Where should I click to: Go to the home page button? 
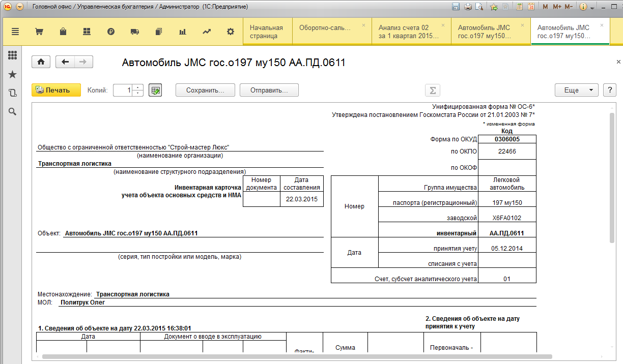41,62
